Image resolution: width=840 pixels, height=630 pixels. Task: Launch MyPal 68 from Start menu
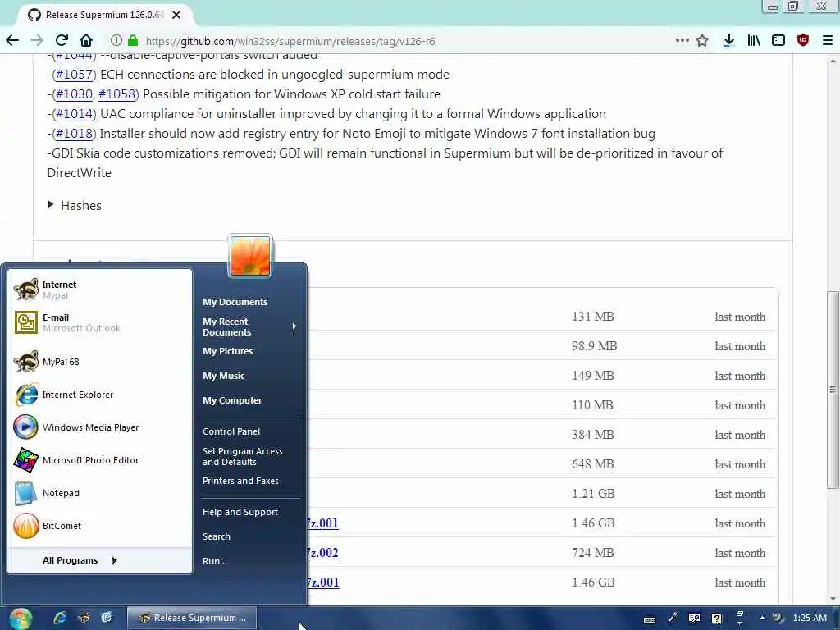(99, 362)
